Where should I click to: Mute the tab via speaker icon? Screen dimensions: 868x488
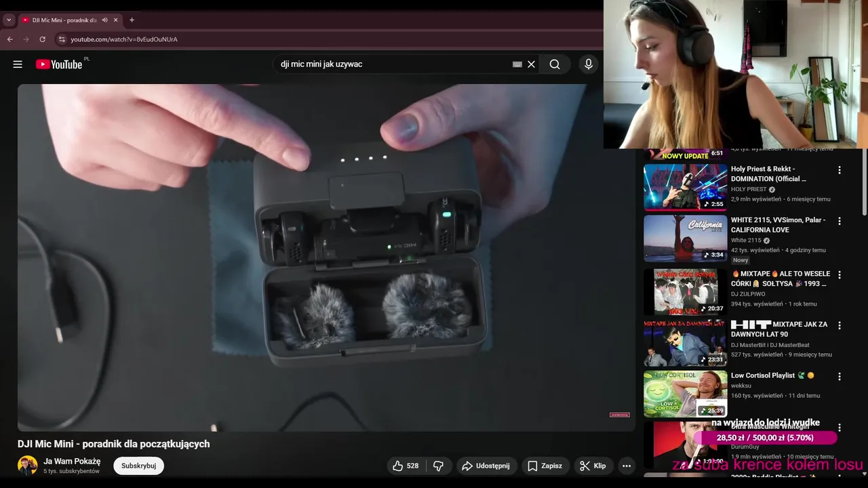tap(104, 20)
